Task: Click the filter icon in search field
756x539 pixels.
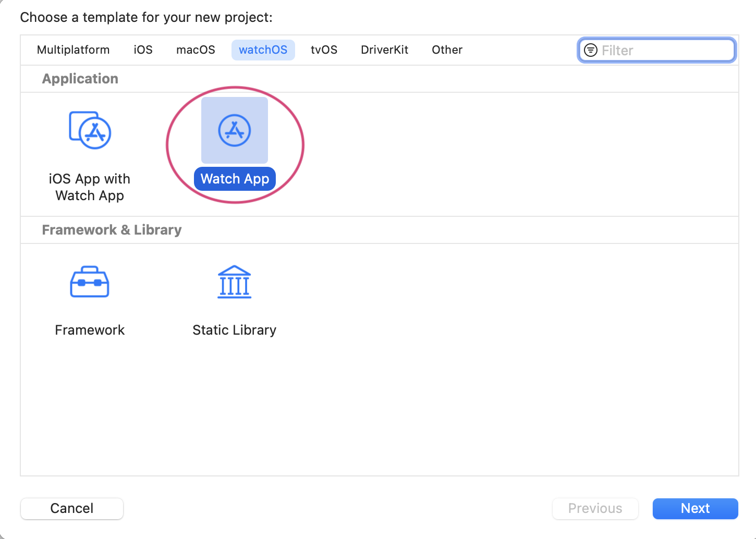Action: tap(591, 50)
